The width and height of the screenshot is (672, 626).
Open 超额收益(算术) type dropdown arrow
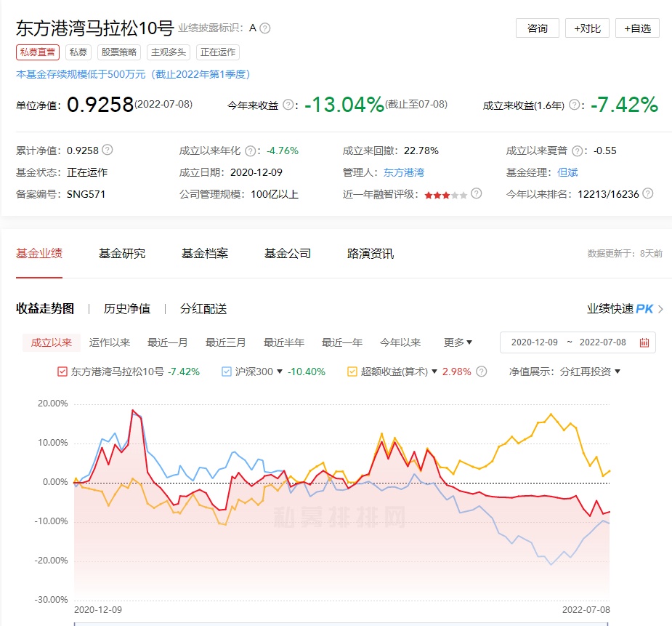point(434,372)
